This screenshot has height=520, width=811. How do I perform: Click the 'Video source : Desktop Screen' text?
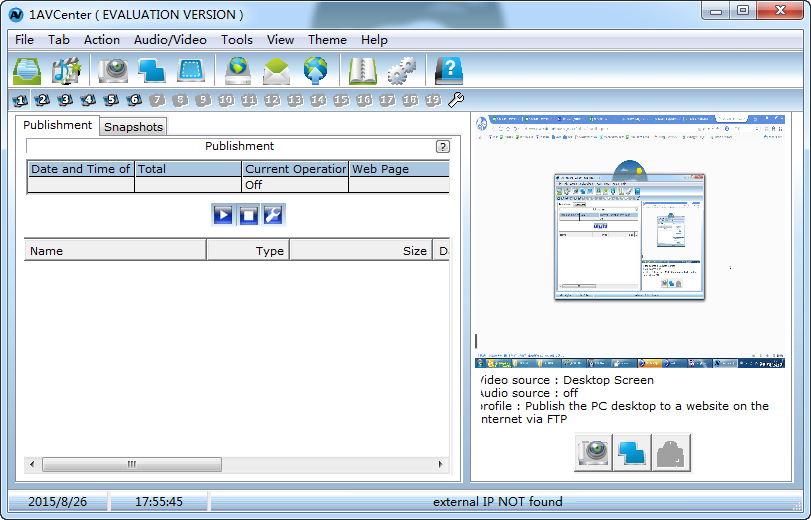(x=567, y=380)
